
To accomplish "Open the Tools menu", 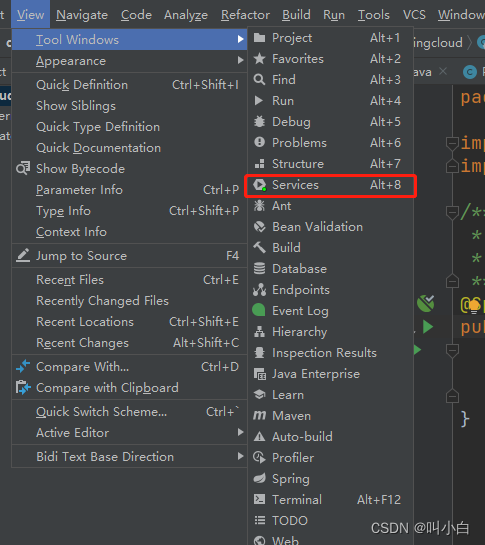I will [374, 15].
